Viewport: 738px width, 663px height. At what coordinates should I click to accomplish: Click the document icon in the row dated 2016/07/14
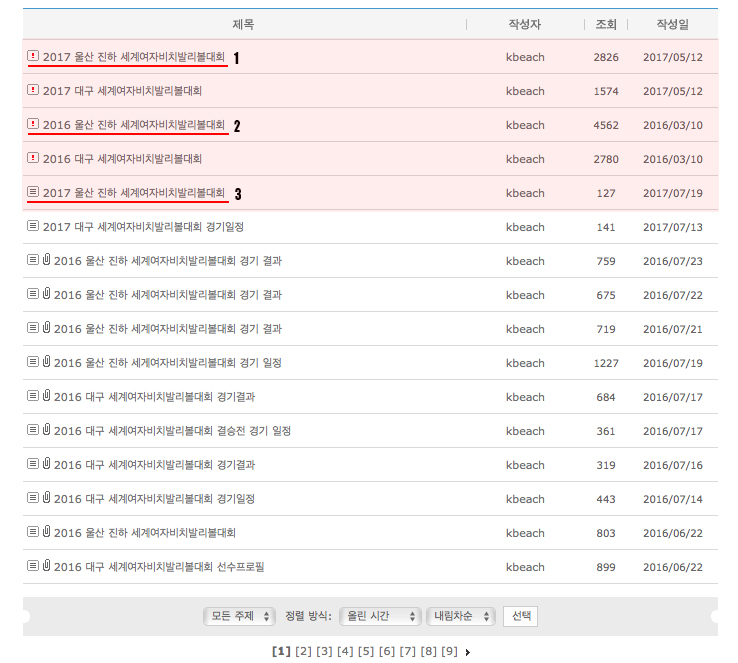pyautogui.click(x=32, y=498)
